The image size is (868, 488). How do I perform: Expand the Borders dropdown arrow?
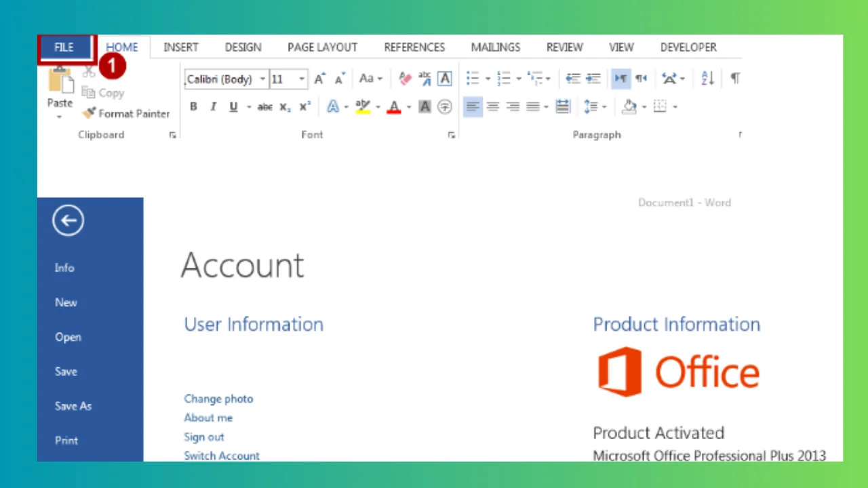tap(674, 107)
